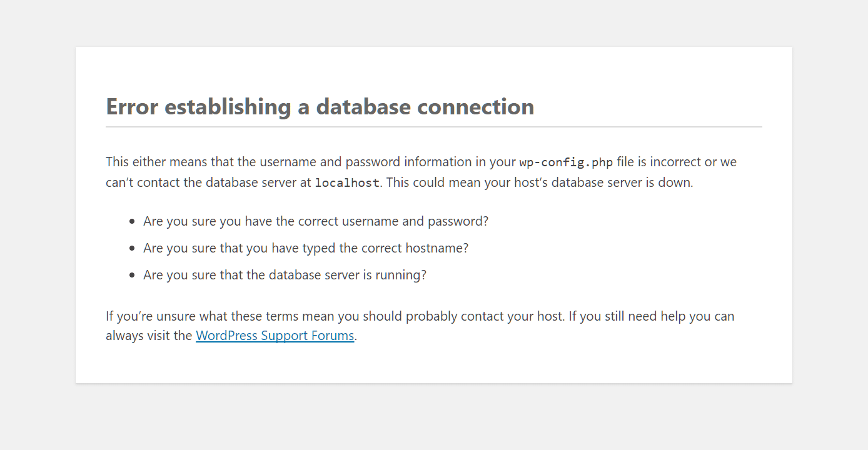The width and height of the screenshot is (868, 450).
Task: Click the word "Error" in the heading
Action: pyautogui.click(x=132, y=107)
